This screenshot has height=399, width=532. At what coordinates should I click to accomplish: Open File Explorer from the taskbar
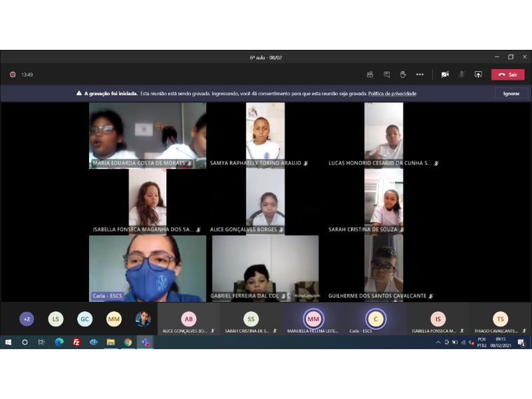pyautogui.click(x=110, y=342)
